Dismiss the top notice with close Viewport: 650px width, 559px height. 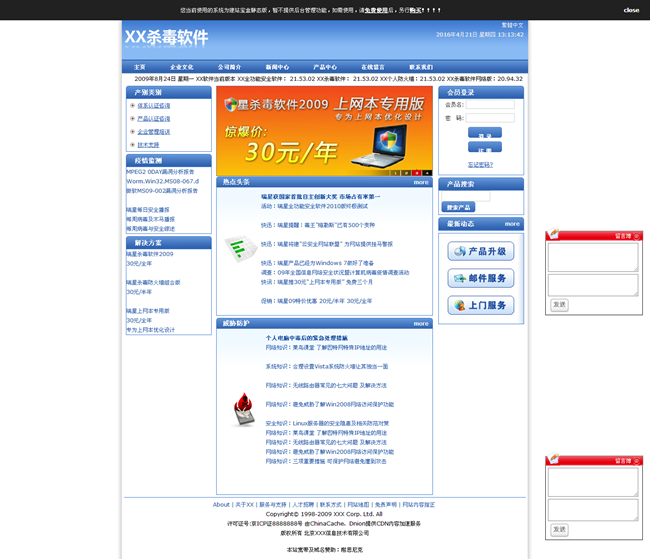[631, 10]
